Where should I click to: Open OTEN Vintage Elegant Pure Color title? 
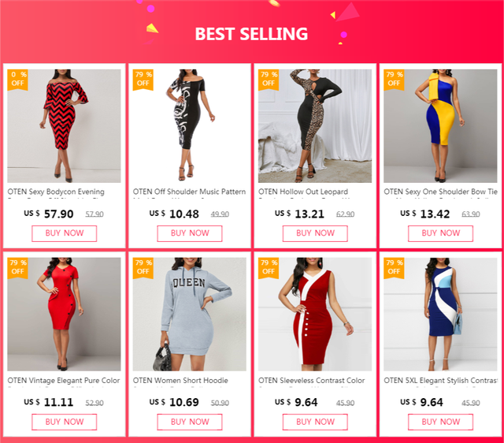pyautogui.click(x=64, y=381)
